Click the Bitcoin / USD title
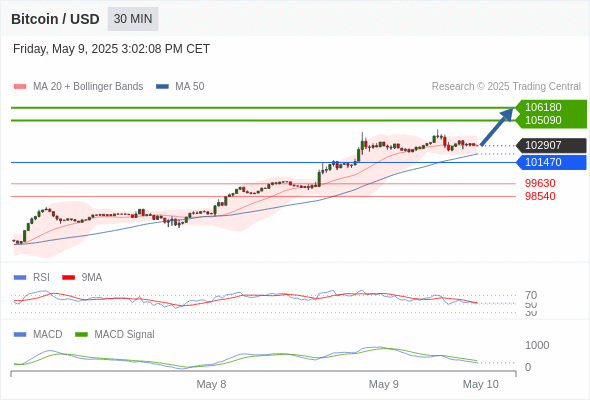The height and width of the screenshot is (400, 590). [x=55, y=19]
